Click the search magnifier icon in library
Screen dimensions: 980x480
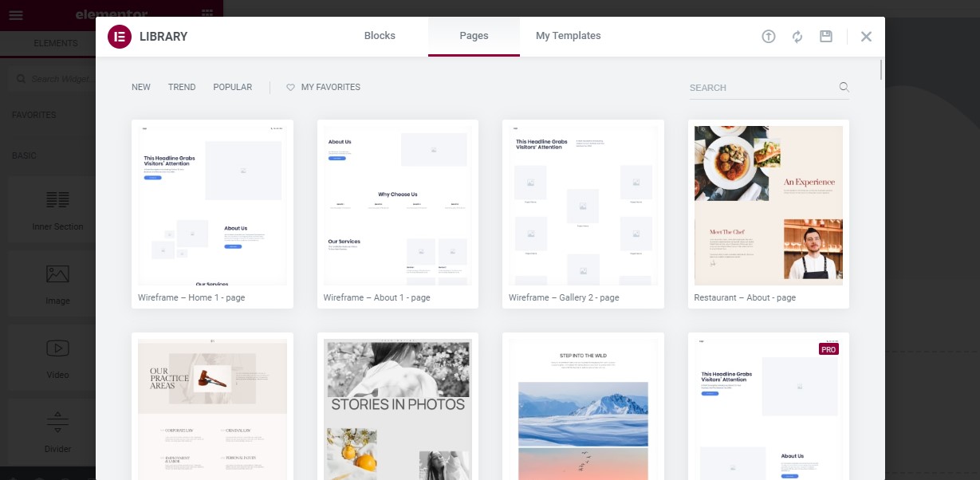coord(844,87)
